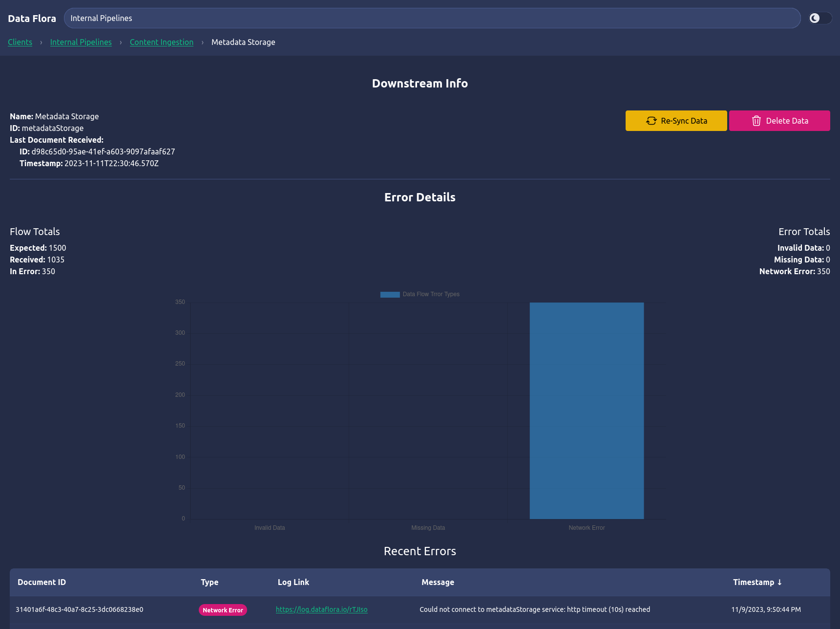Image resolution: width=840 pixels, height=629 pixels.
Task: Sort by the Timestamp column header
Action: (757, 582)
